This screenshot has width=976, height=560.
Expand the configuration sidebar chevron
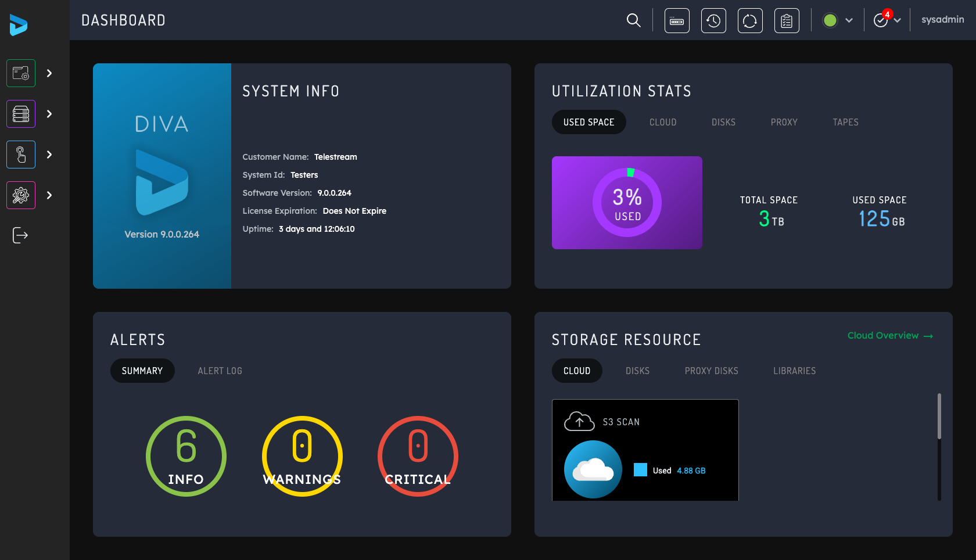(x=49, y=195)
